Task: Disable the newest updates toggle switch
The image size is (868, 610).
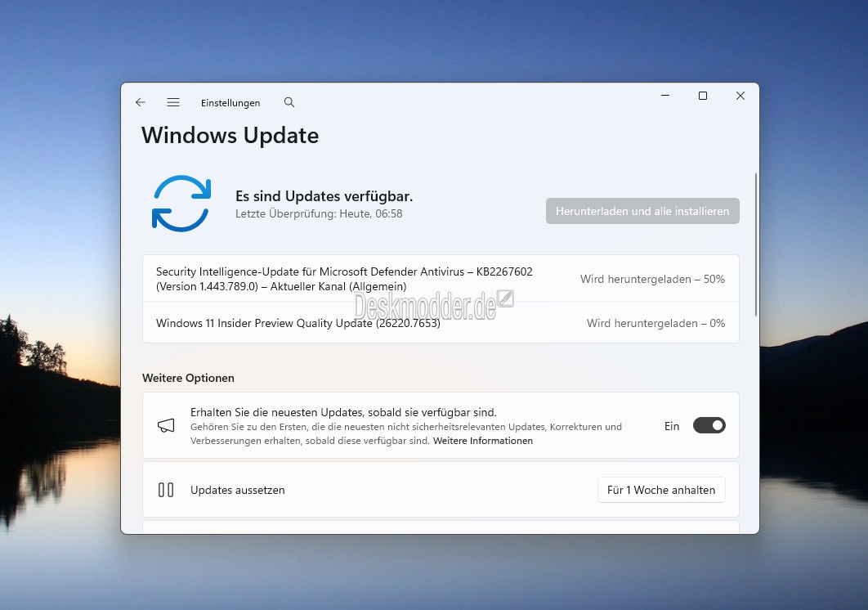Action: pyautogui.click(x=709, y=425)
